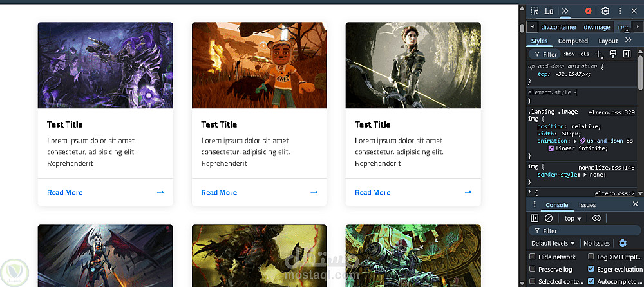Open the linear easing editor swatch

click(551, 148)
